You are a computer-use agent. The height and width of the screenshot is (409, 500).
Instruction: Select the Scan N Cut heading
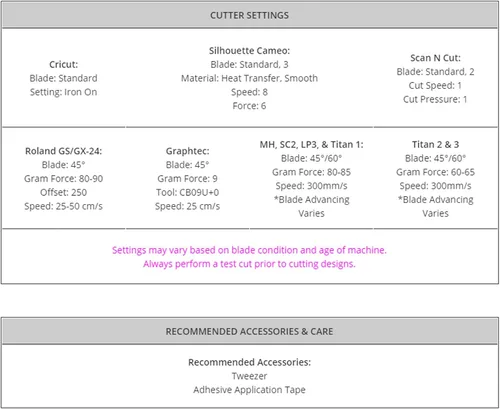[x=435, y=58]
